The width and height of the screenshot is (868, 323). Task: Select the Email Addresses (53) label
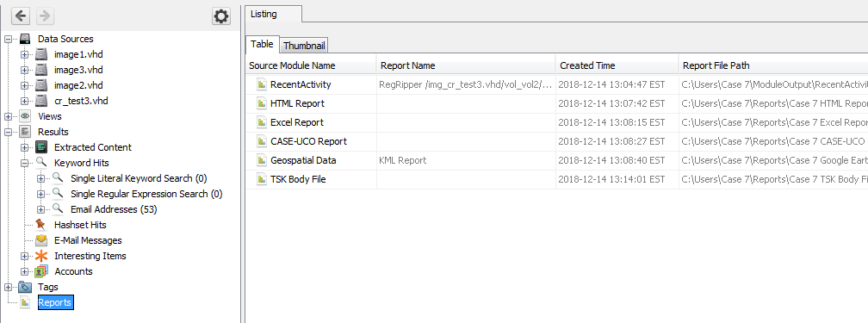(114, 209)
